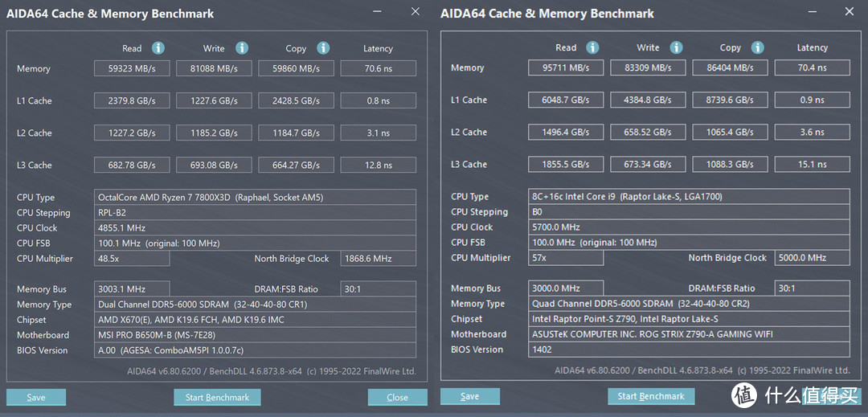Click Close button in left window
The image size is (868, 417).
coord(398,397)
